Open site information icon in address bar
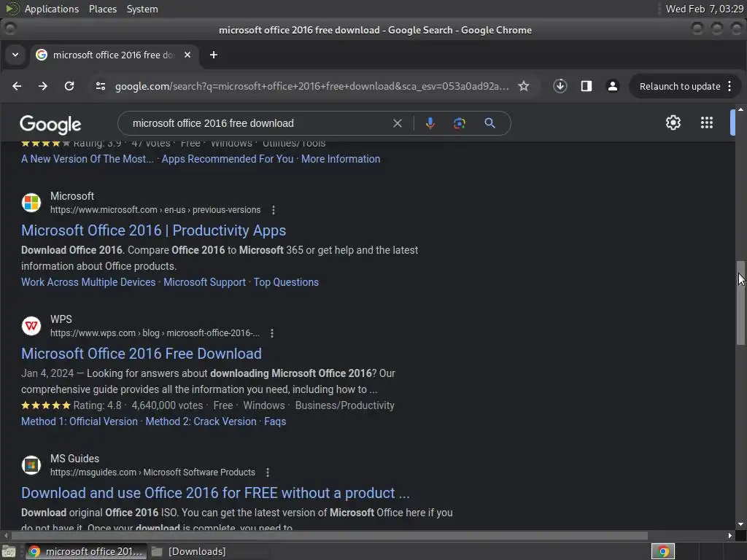 click(x=101, y=86)
